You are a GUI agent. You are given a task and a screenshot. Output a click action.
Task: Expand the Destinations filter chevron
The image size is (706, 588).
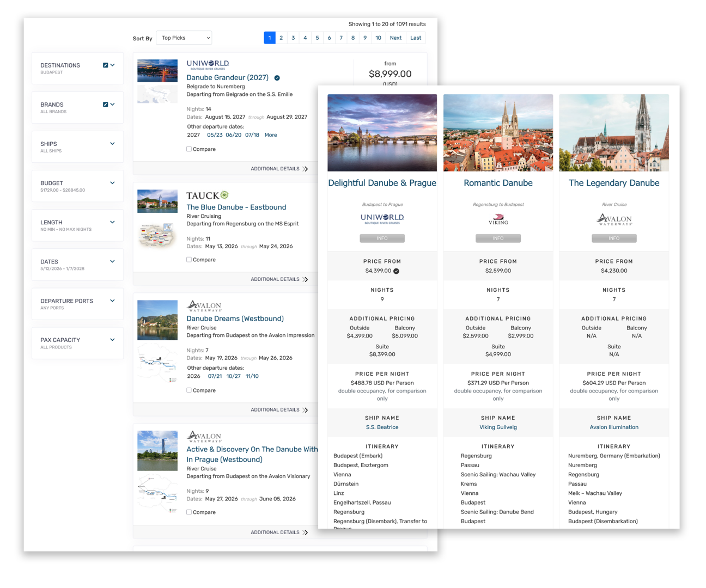pyautogui.click(x=113, y=65)
